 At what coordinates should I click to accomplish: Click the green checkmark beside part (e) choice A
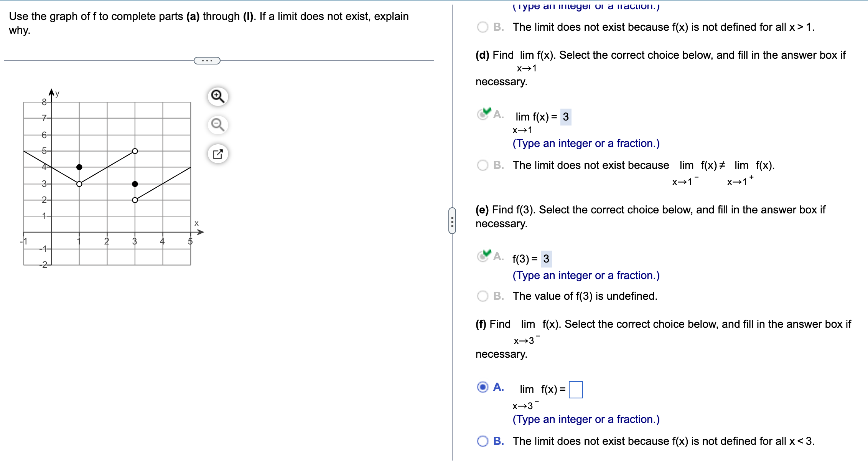pos(486,254)
